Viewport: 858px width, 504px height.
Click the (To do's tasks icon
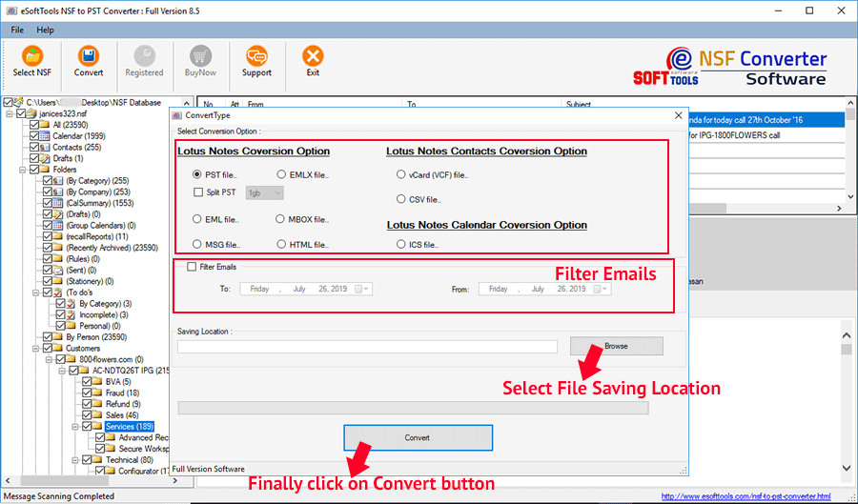58,292
